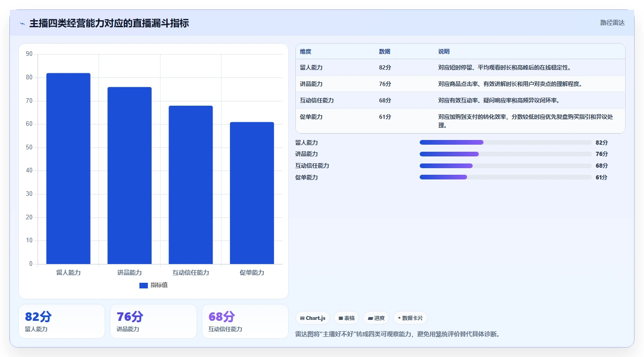Click the 50 y-axis tick label
Viewport: 644px width, 357px height.
(x=29, y=147)
